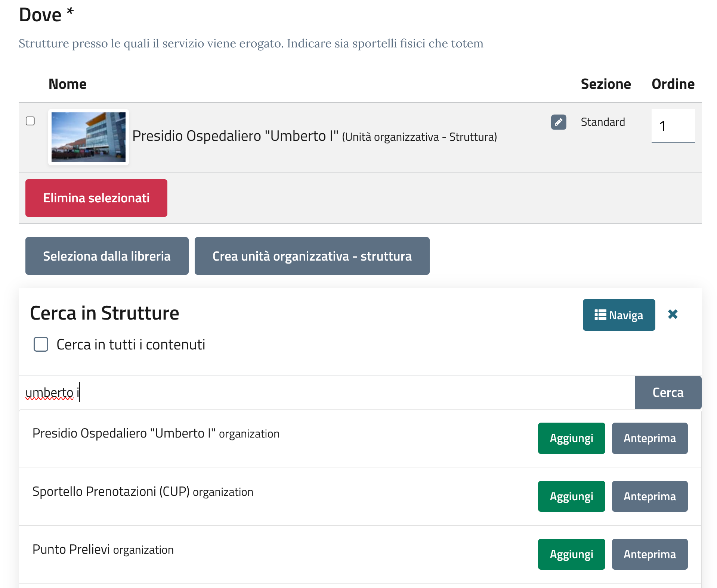The width and height of the screenshot is (717, 588).
Task: Select the Presidio Ospedaliero row checkbox
Action: coord(30,121)
